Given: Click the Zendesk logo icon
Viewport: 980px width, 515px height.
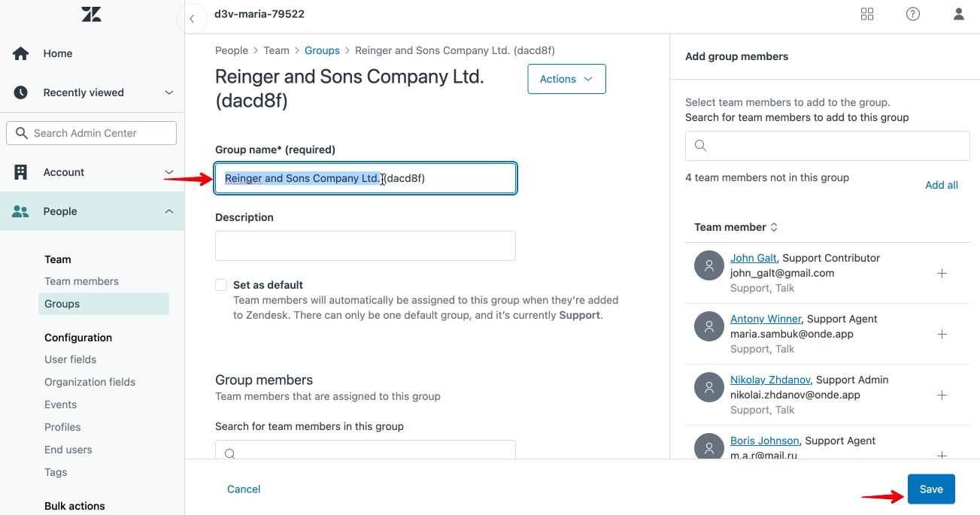Looking at the screenshot, I should coord(91,14).
